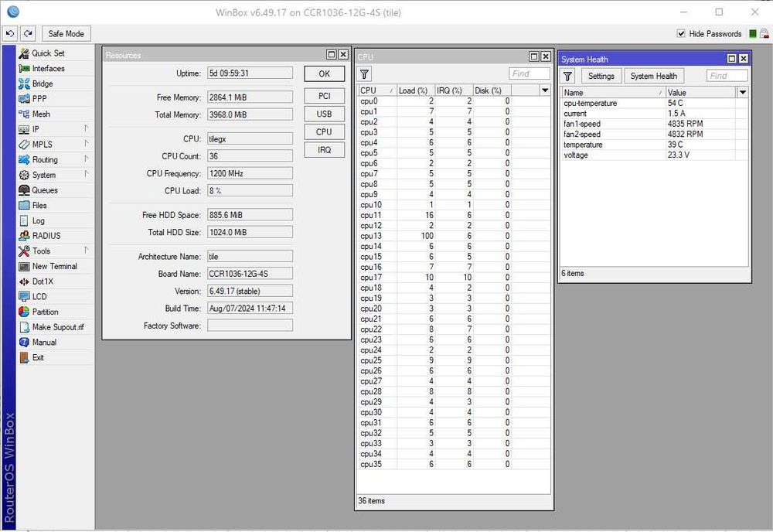Click the System Health button beside Settings
Viewport: 773px width, 532px height.
coord(654,76)
